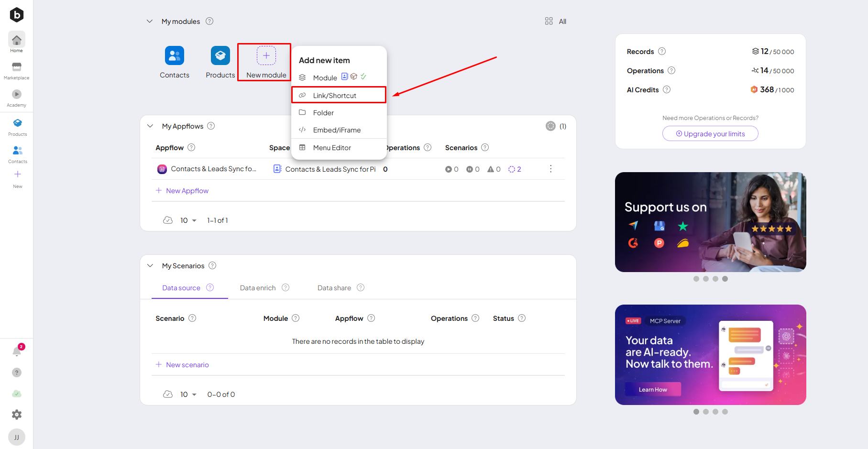Click the New Appflow link
Image resolution: width=868 pixels, height=449 pixels.
coord(187,191)
